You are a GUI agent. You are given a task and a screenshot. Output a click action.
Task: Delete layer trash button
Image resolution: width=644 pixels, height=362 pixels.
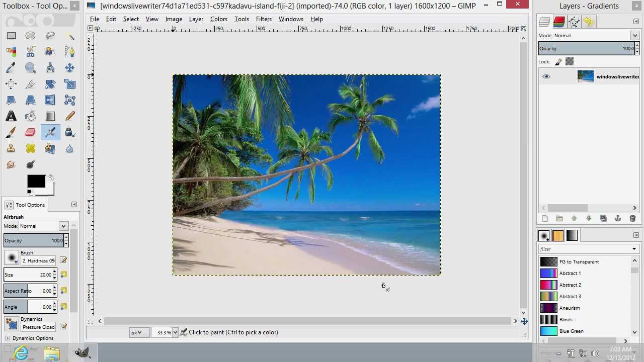[632, 219]
